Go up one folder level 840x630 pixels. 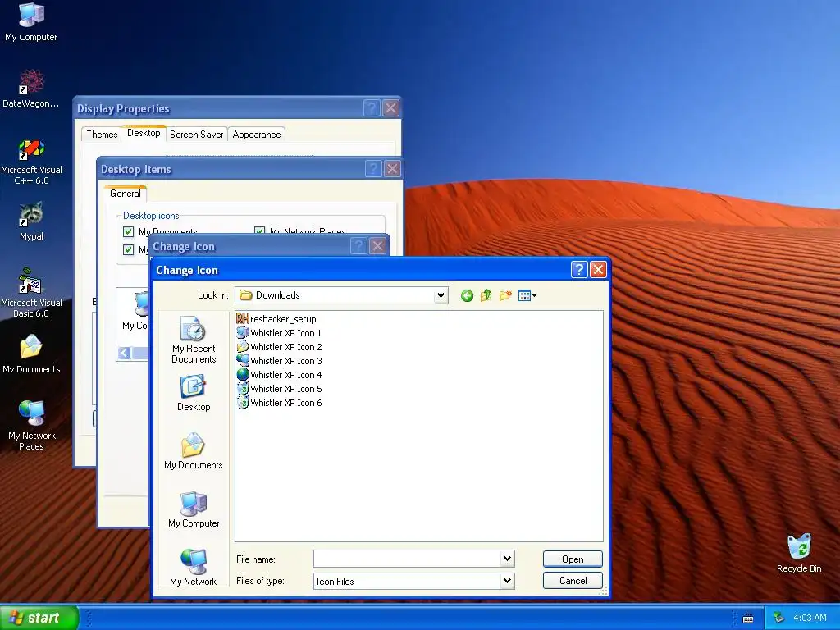(x=486, y=295)
